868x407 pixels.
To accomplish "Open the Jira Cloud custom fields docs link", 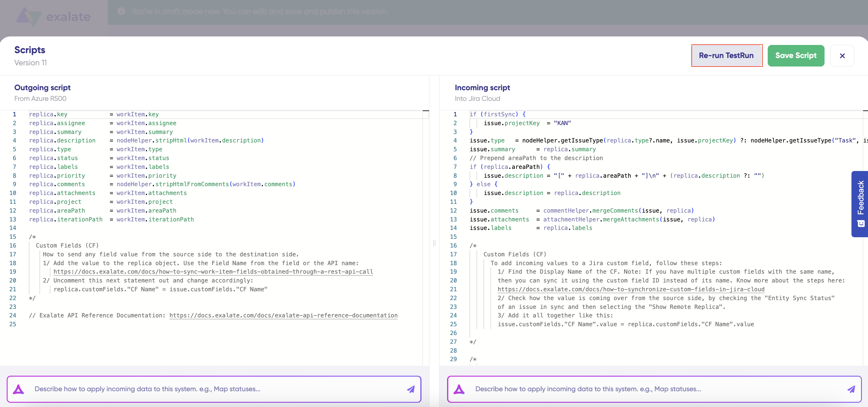I will (x=631, y=289).
